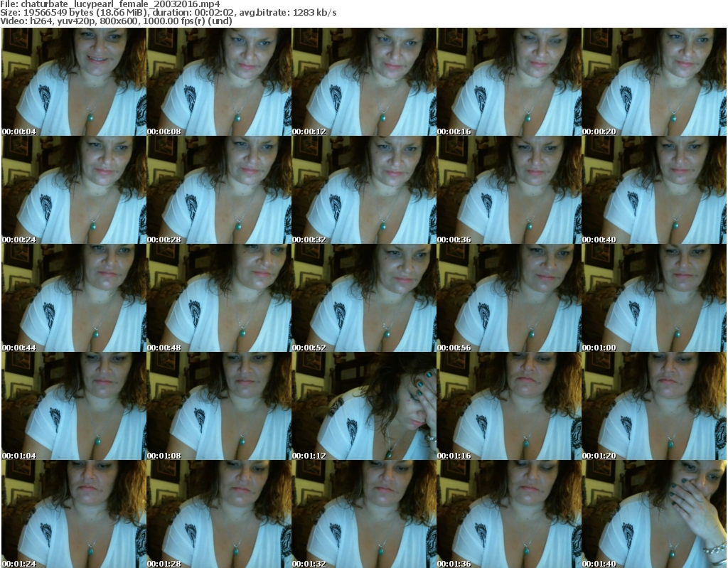
Task: Click the Size and duration info line
Action: tap(168, 13)
